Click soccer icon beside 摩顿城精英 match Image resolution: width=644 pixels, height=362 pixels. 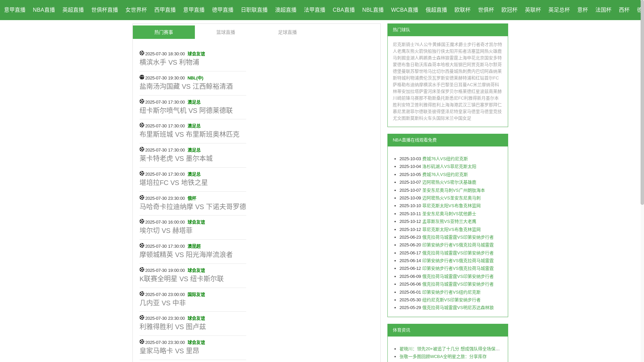[142, 245]
